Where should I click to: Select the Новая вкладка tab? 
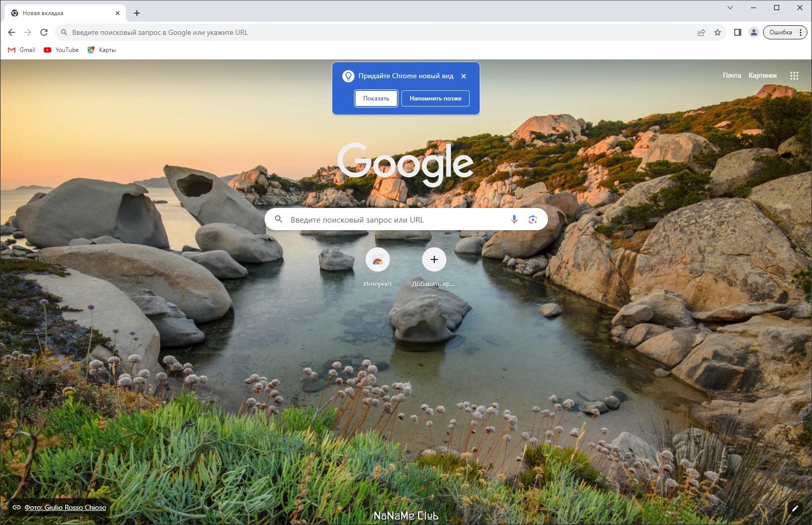65,13
